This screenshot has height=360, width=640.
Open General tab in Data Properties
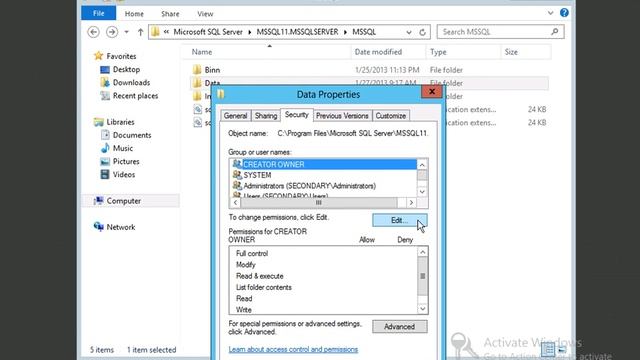coord(236,116)
